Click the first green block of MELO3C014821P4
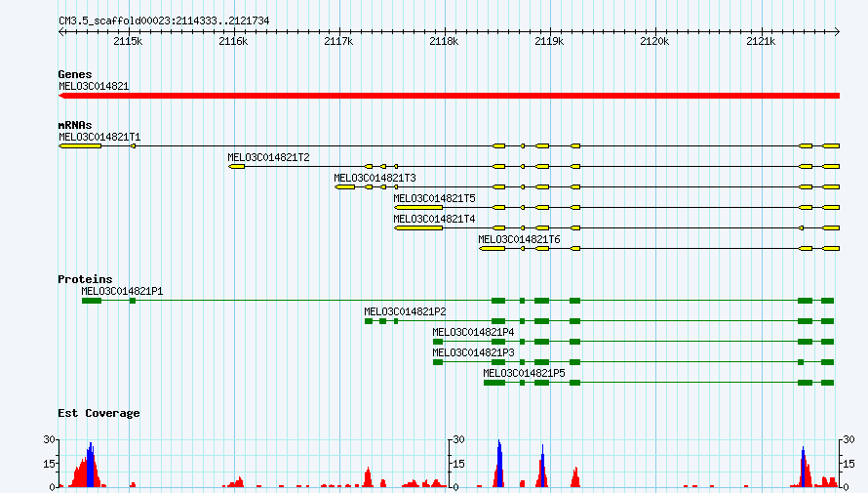 pos(438,342)
